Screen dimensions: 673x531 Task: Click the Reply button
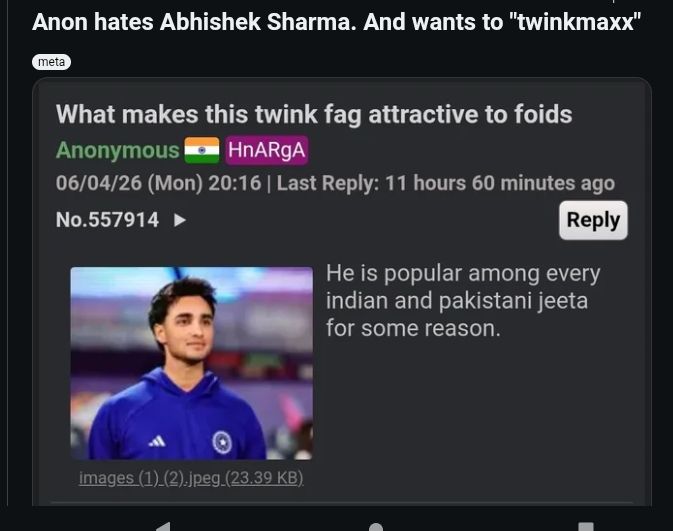[x=593, y=220]
